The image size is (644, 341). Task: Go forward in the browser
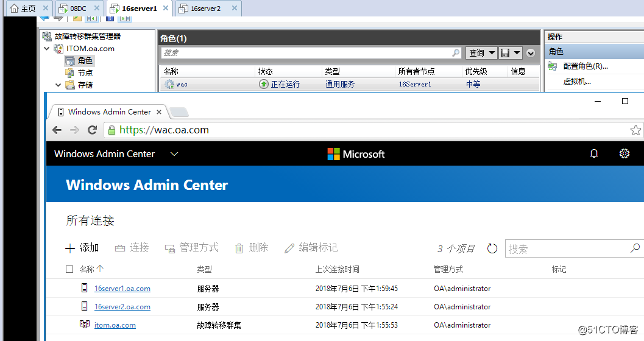[x=74, y=130]
